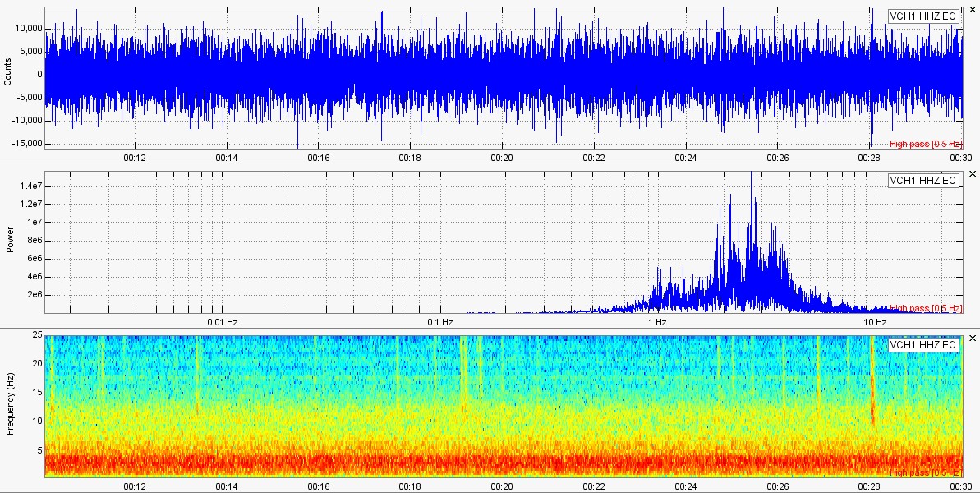Image resolution: width=980 pixels, height=493 pixels.
Task: Click the 8e6 power tick label
Action: [34, 241]
